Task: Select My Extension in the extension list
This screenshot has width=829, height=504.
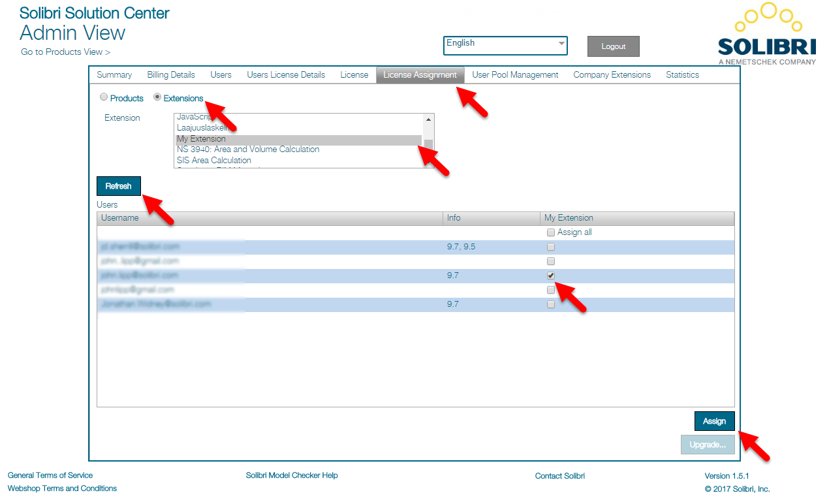Action: 261,138
